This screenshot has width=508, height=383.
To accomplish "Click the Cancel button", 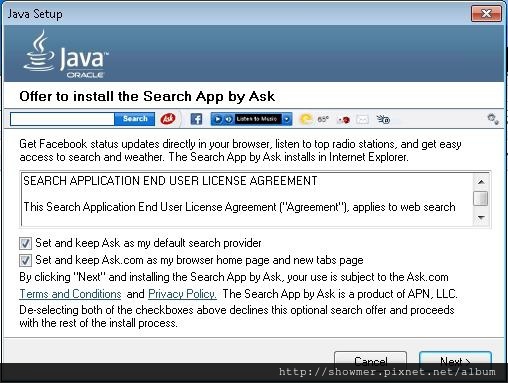I will click(x=371, y=361).
